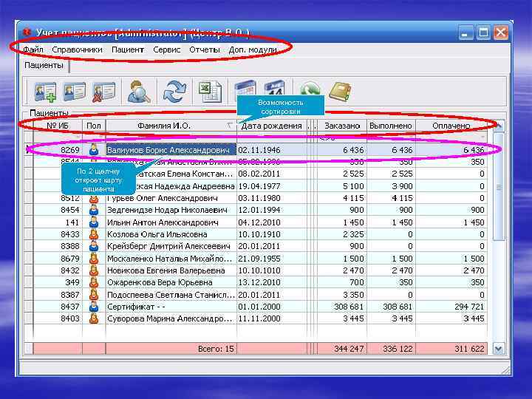The image size is (532, 399).
Task: Open the Доп. модули menu
Action: 253,50
